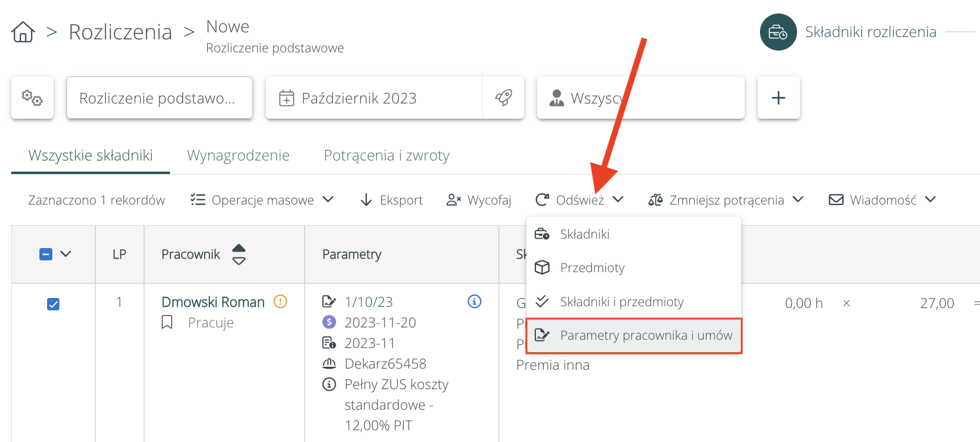Screen dimensions: 980x442
Task: Click the rocket icon beside Październik 2023
Action: 504,98
